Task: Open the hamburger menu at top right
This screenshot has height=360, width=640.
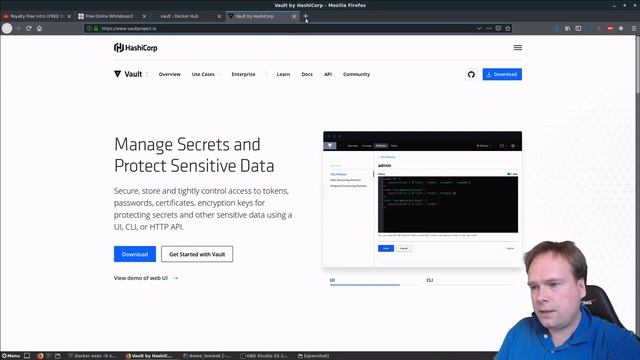Action: pyautogui.click(x=518, y=48)
